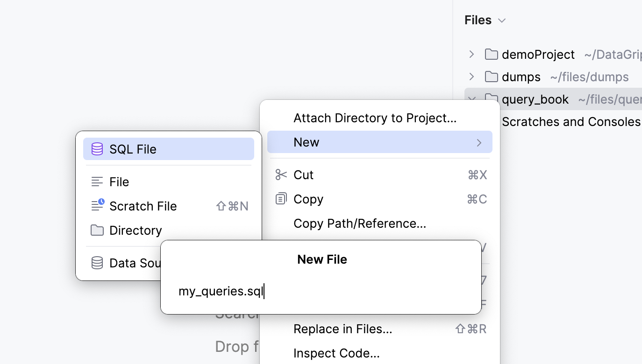Expand the dumps tree node

[x=471, y=77]
